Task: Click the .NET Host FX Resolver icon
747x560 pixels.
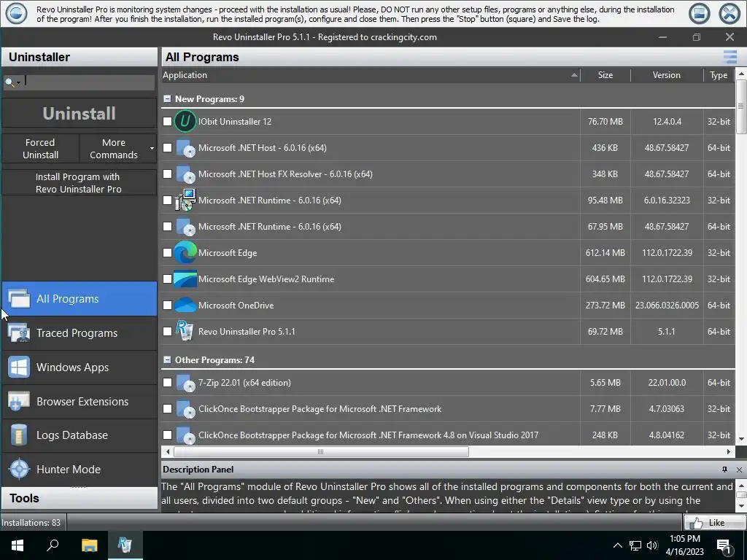Action: pyautogui.click(x=185, y=174)
